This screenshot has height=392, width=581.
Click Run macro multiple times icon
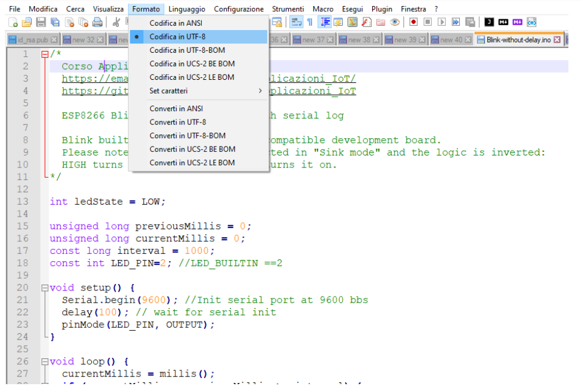tap(456, 22)
